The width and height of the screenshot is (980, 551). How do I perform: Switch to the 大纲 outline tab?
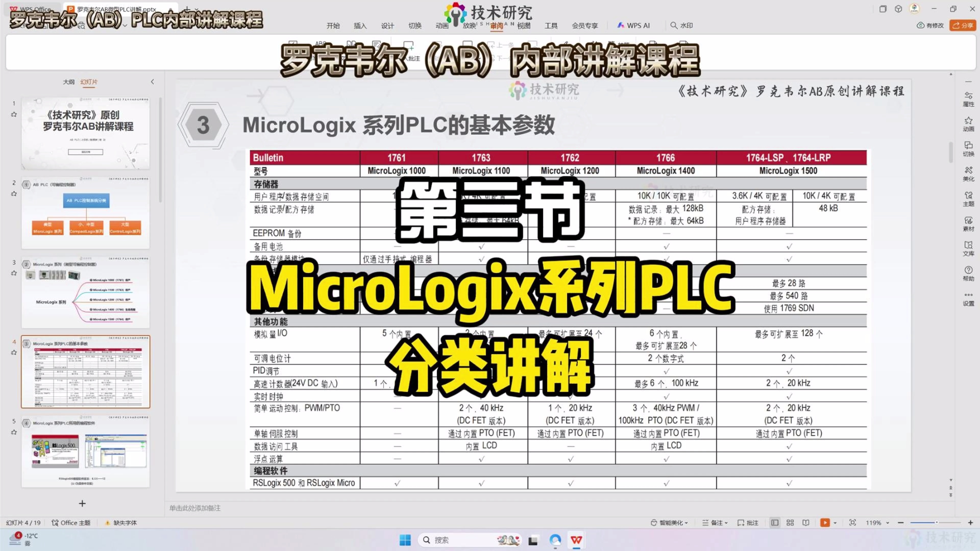click(68, 82)
